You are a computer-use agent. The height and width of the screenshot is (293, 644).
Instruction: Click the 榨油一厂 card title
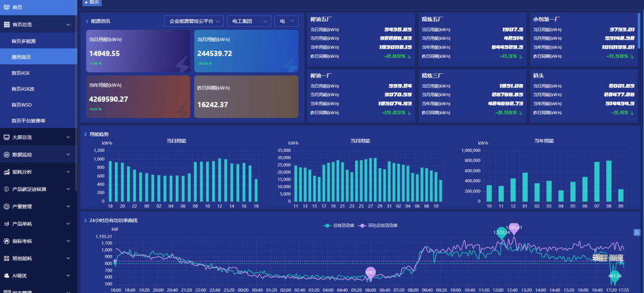tap(321, 76)
